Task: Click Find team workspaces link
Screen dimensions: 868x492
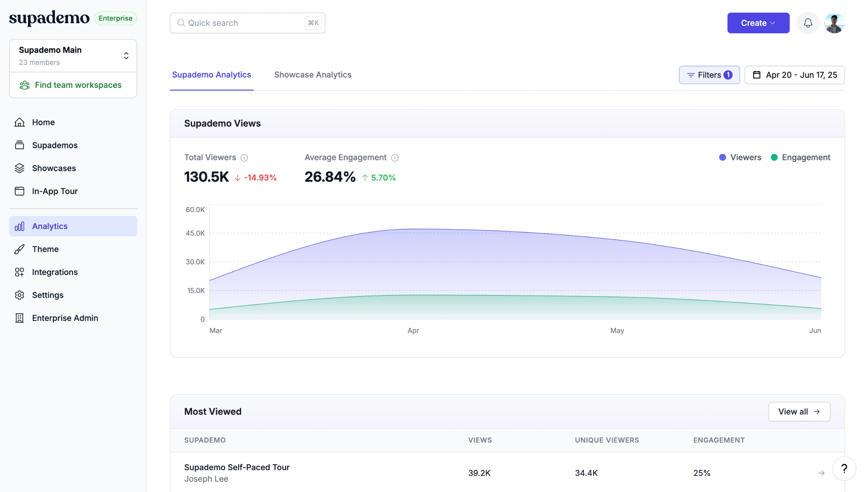Action: point(73,85)
